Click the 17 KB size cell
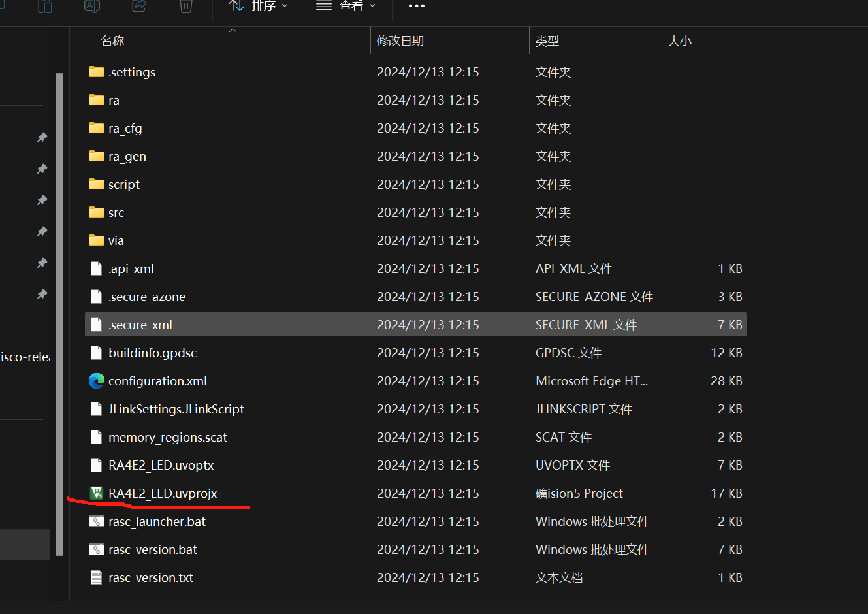The width and height of the screenshot is (868, 614). pyautogui.click(x=726, y=493)
